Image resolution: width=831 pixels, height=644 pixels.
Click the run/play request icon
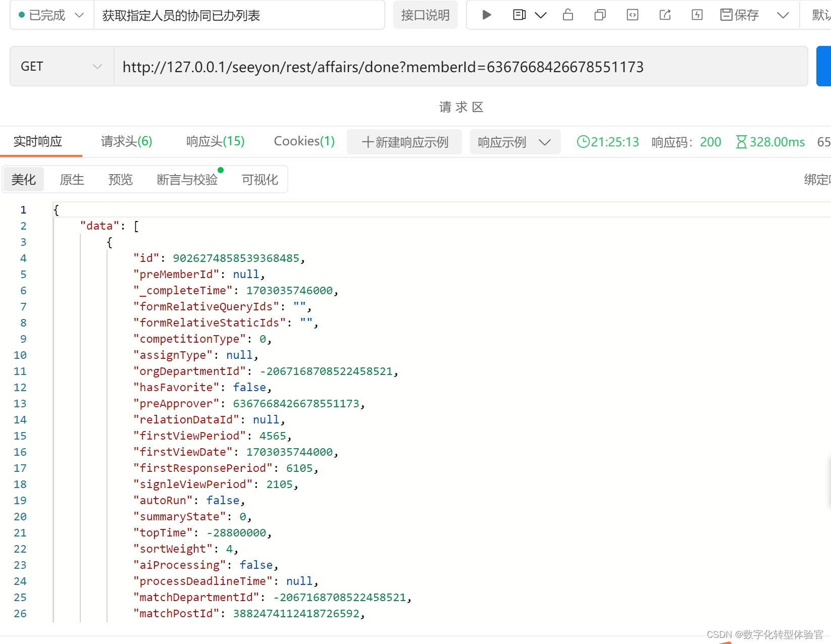pos(487,15)
